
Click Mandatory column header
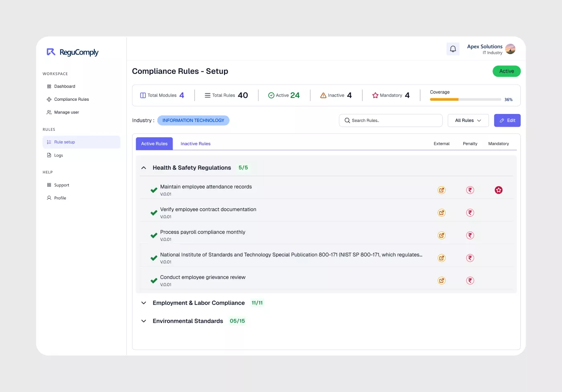pos(499,144)
